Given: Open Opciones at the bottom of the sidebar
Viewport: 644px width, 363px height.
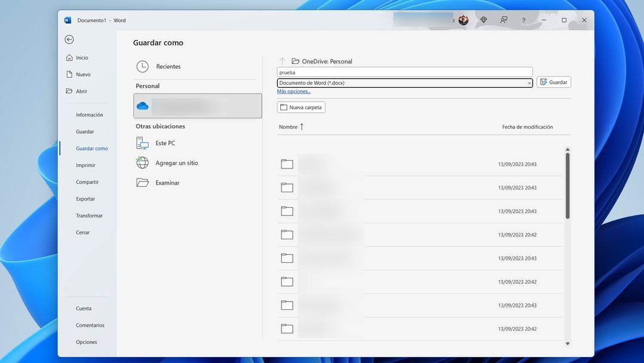Looking at the screenshot, I should 86,342.
